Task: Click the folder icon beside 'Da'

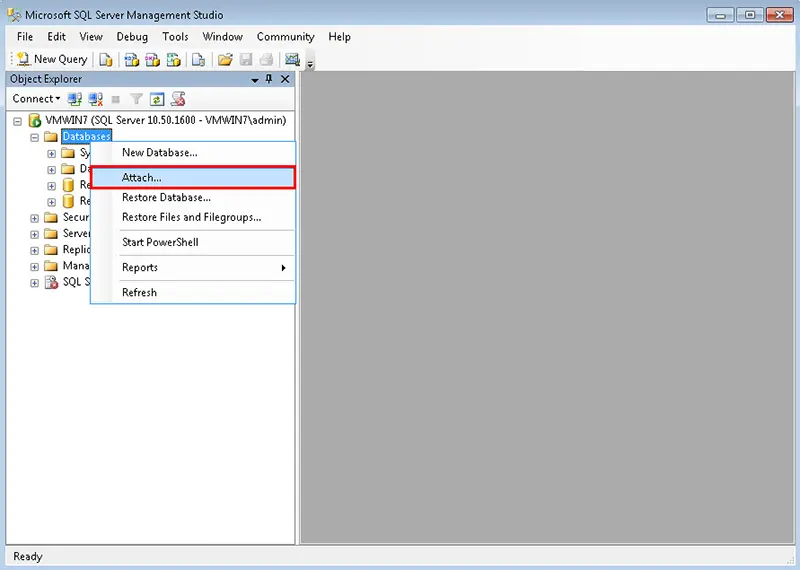Action: (x=68, y=169)
